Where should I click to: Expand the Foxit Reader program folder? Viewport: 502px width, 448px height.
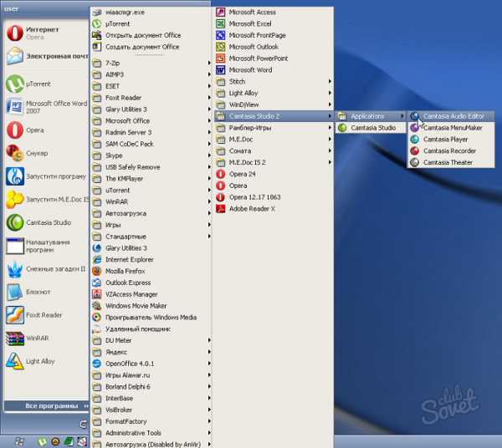(x=151, y=98)
